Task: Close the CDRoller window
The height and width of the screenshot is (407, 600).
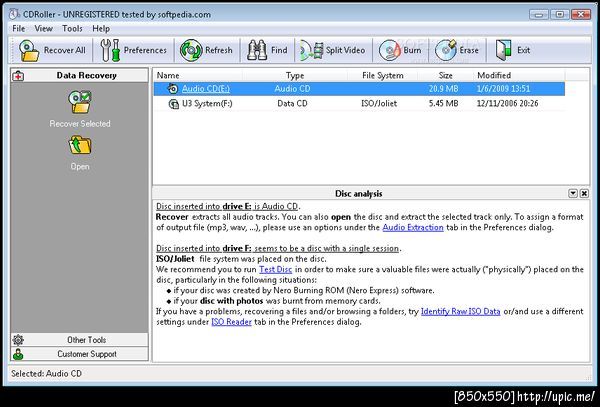Action: coord(581,15)
